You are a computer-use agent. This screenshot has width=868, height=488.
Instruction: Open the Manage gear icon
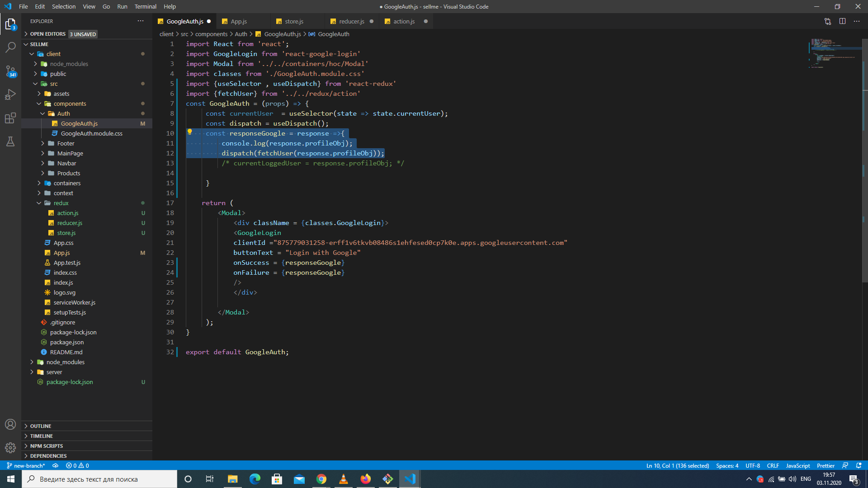tap(10, 447)
